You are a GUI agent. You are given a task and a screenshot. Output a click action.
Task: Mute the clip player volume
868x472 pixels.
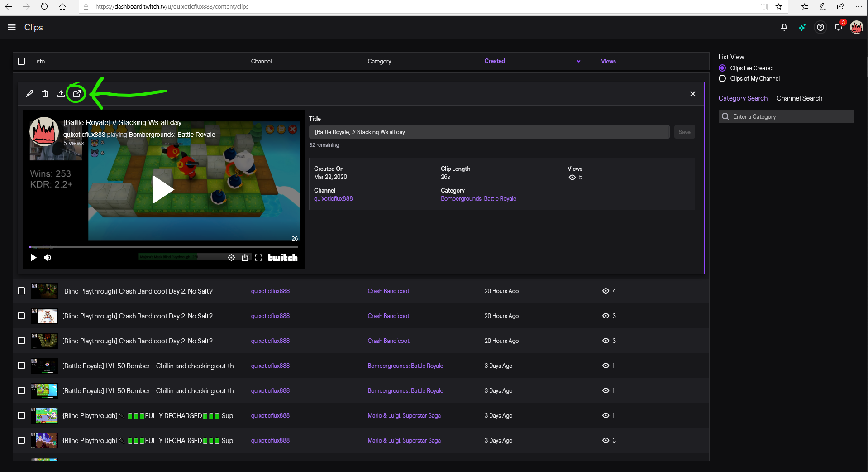48,258
